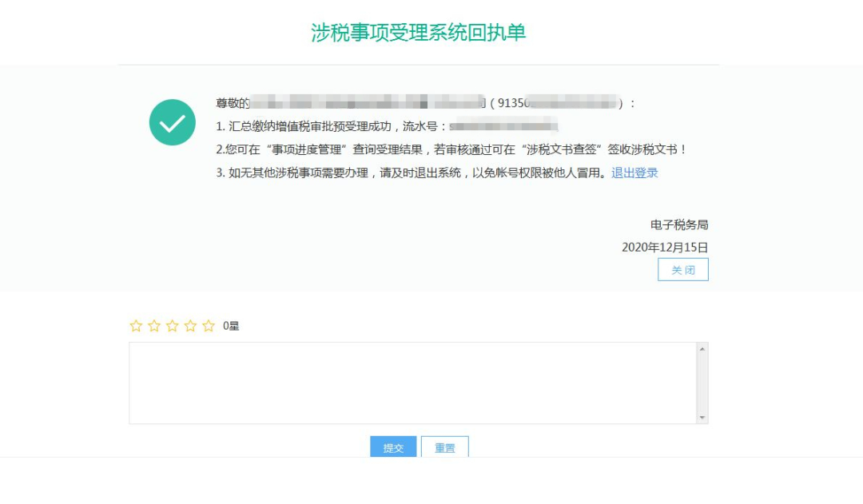Click the text area scroll-down arrow

click(702, 418)
